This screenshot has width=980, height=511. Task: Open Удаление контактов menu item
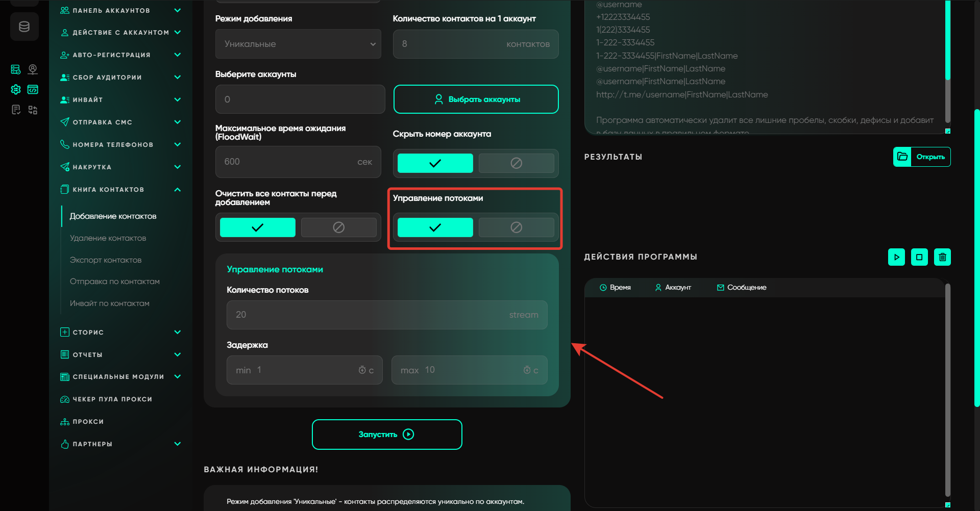point(108,238)
